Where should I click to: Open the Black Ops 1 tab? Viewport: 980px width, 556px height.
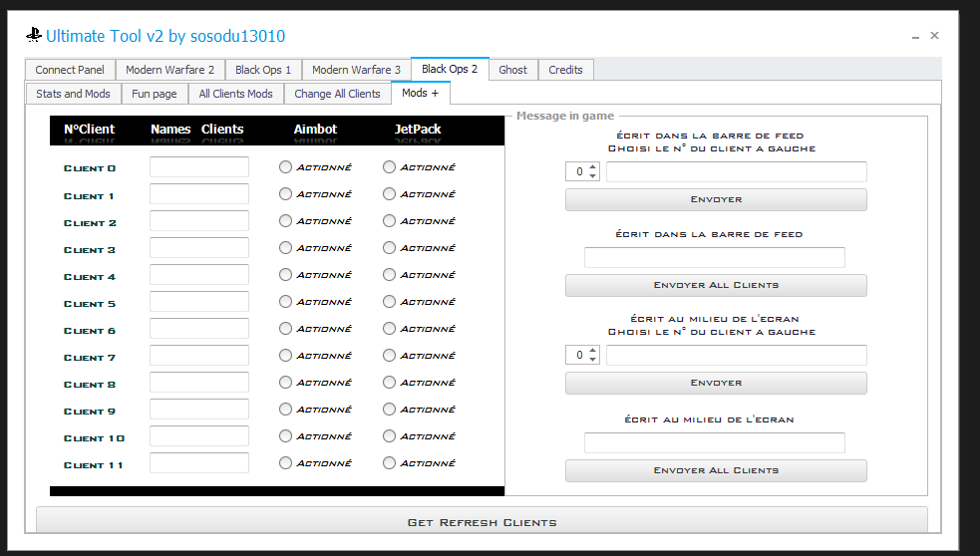point(263,70)
